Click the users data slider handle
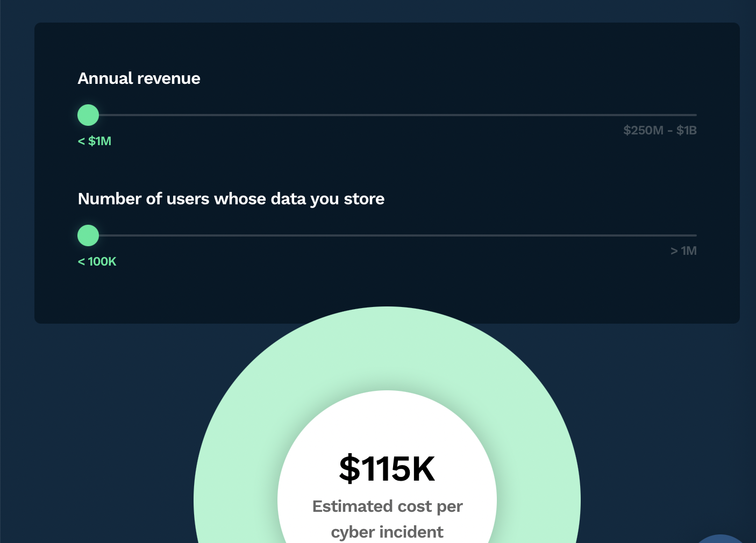This screenshot has width=756, height=543. pos(88,235)
